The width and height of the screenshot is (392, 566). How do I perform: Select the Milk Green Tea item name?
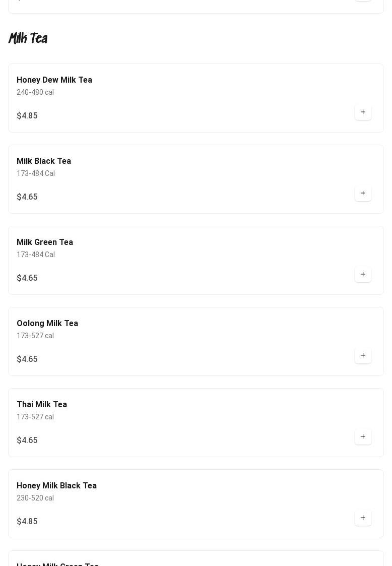click(x=45, y=242)
